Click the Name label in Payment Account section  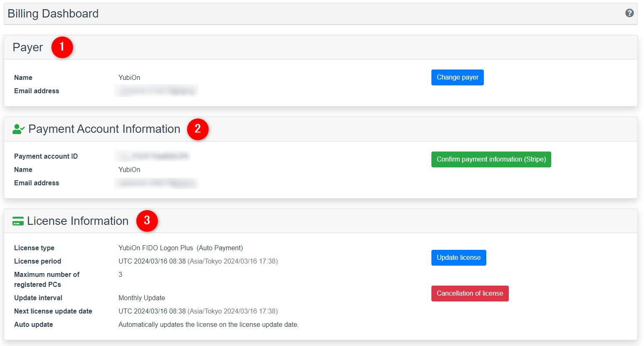23,170
